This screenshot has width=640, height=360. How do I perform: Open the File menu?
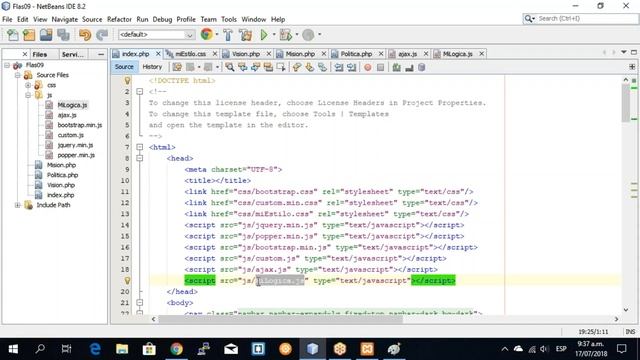(7, 19)
